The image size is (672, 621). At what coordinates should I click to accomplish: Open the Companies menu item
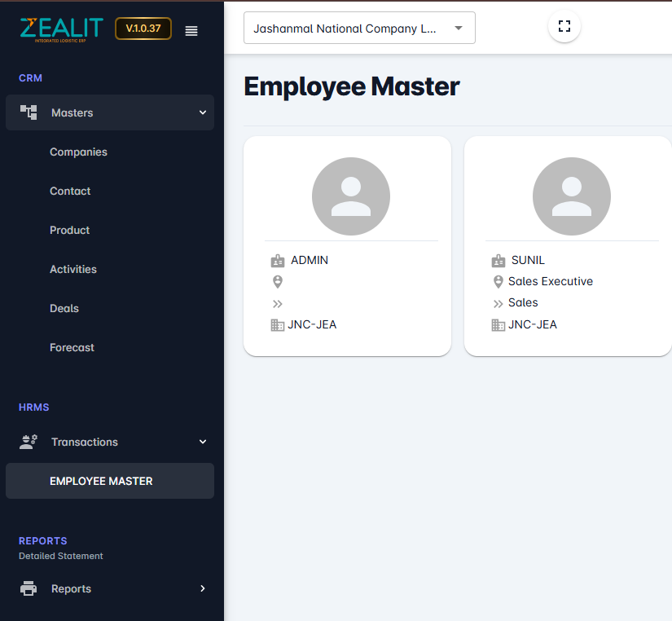point(78,152)
